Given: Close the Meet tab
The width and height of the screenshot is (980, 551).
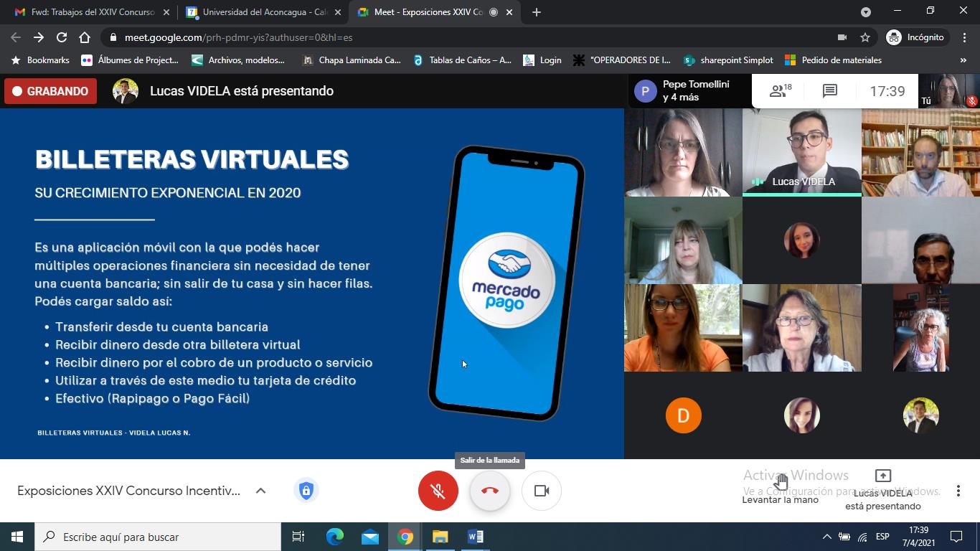Looking at the screenshot, I should click(510, 12).
